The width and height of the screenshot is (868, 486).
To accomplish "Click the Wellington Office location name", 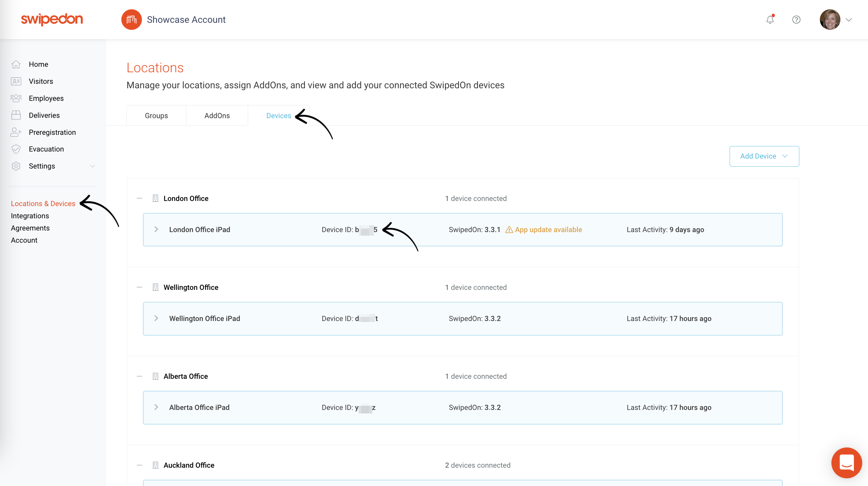I will (191, 288).
